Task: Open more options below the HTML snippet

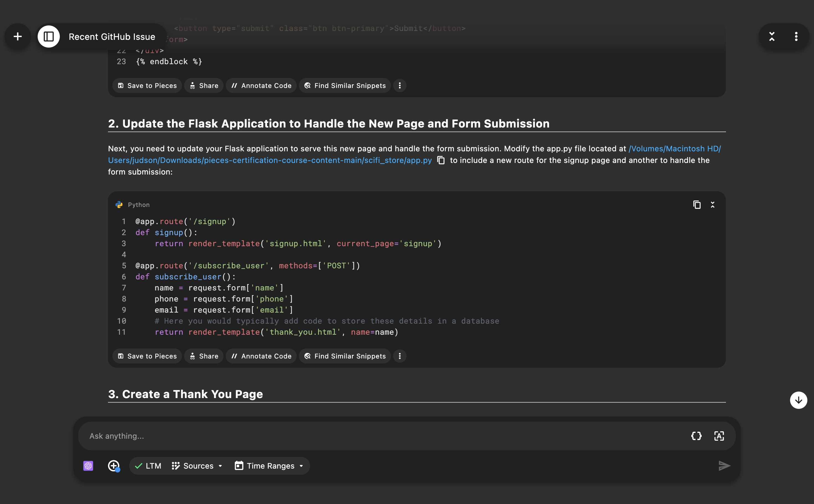Action: (400, 86)
